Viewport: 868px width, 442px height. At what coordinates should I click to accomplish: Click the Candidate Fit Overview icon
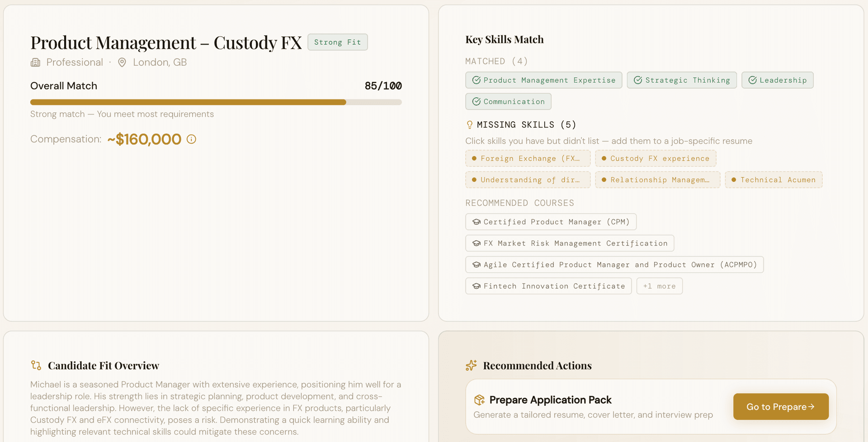point(36,365)
